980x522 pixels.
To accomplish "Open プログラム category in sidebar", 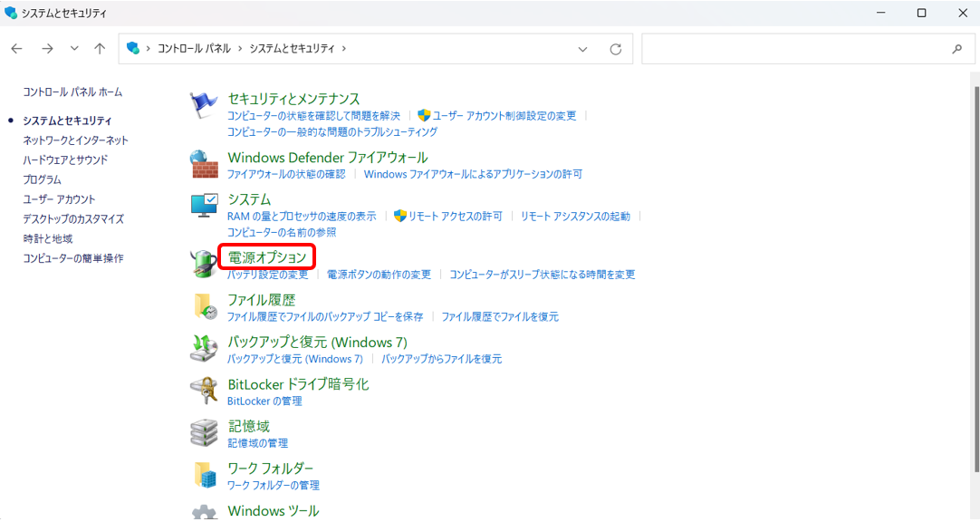I will (42, 179).
